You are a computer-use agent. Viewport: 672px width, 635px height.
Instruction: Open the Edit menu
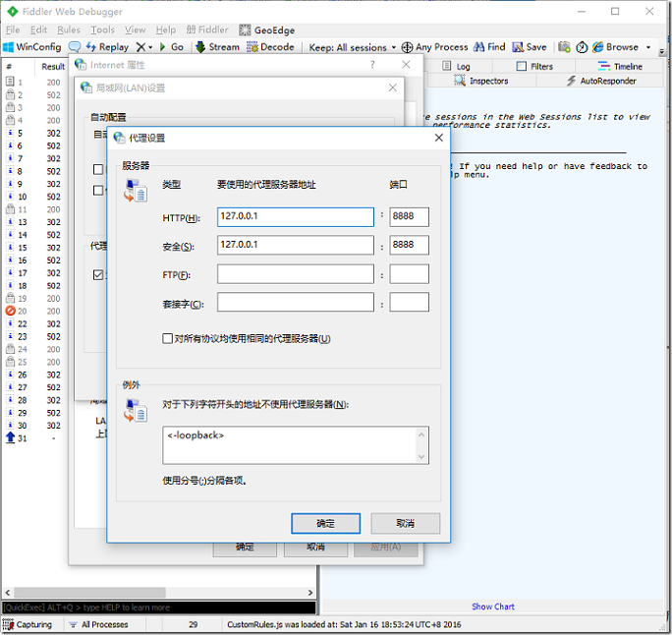click(38, 29)
